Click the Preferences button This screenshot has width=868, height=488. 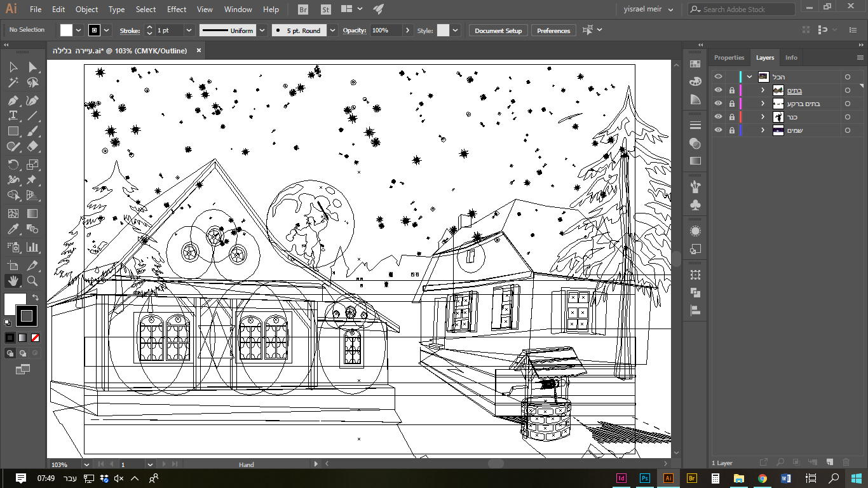click(x=553, y=30)
